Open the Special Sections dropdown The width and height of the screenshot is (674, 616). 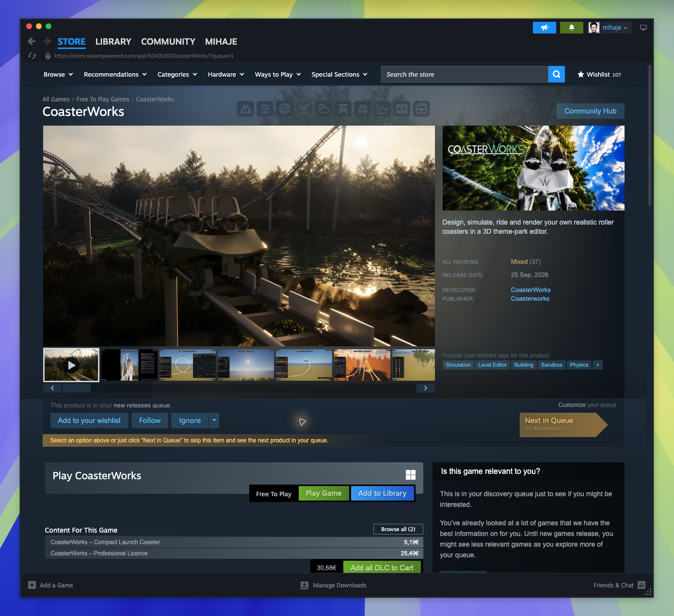click(339, 74)
